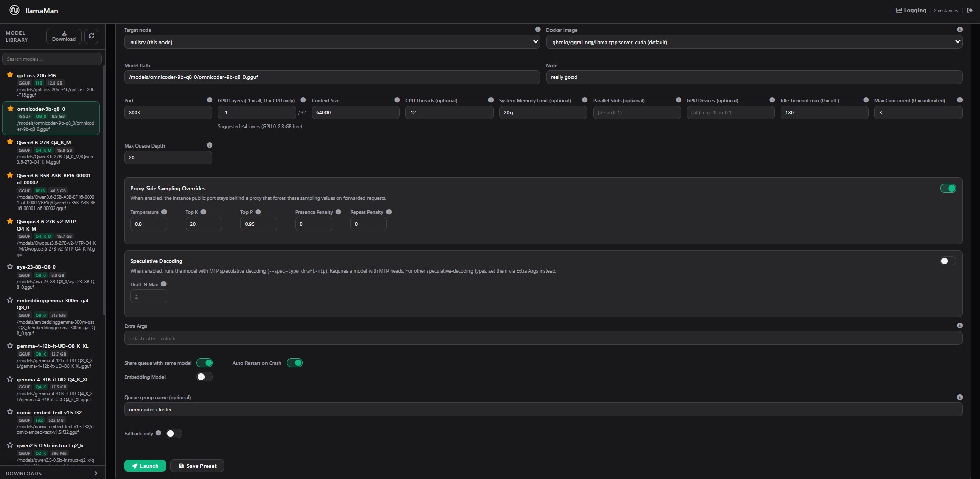Click the Queue group name field

tap(543, 409)
